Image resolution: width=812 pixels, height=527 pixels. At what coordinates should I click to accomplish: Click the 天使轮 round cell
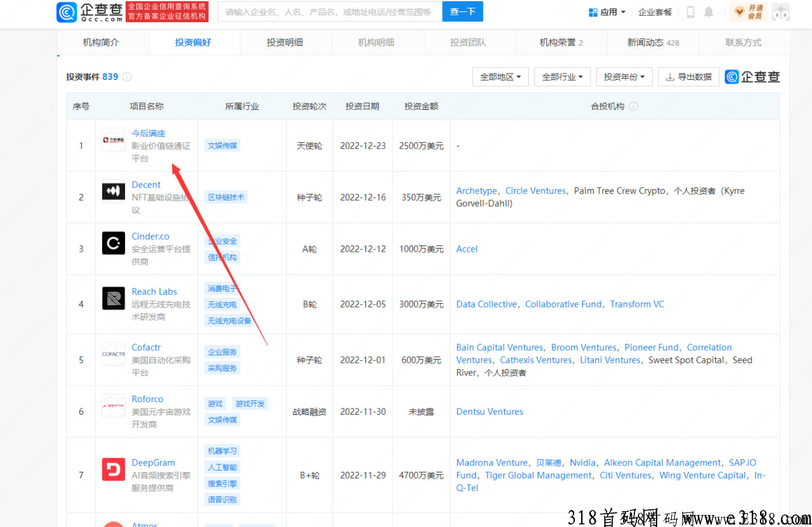310,146
